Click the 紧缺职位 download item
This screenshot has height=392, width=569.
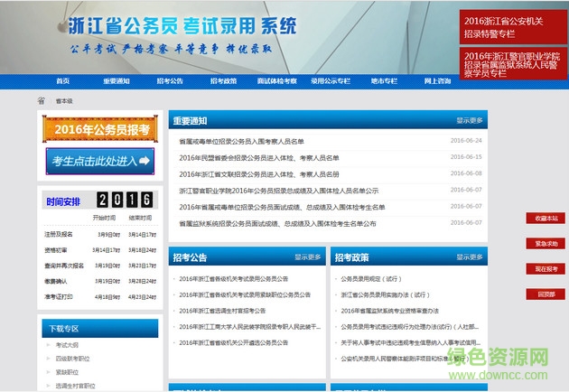(67, 372)
